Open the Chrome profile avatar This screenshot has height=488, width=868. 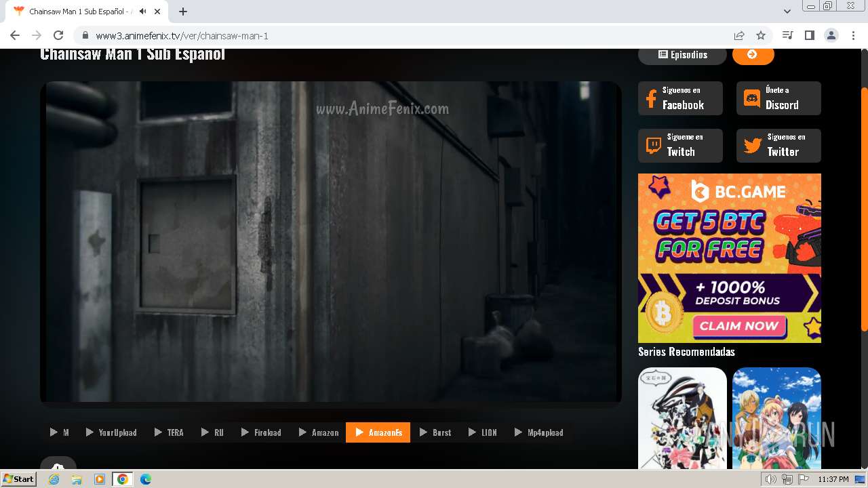tap(831, 35)
